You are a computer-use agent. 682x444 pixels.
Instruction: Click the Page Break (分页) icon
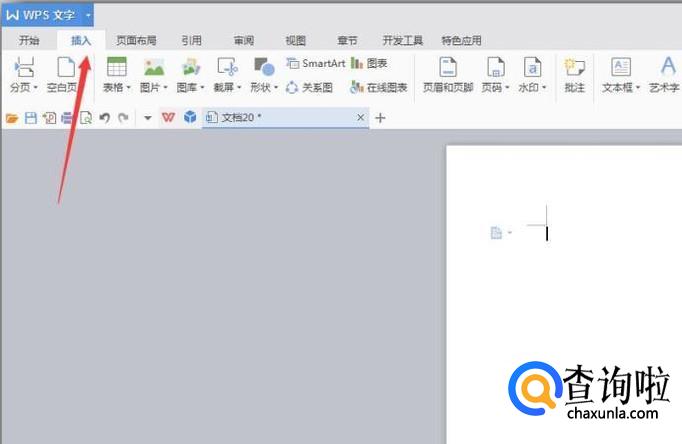[24, 68]
